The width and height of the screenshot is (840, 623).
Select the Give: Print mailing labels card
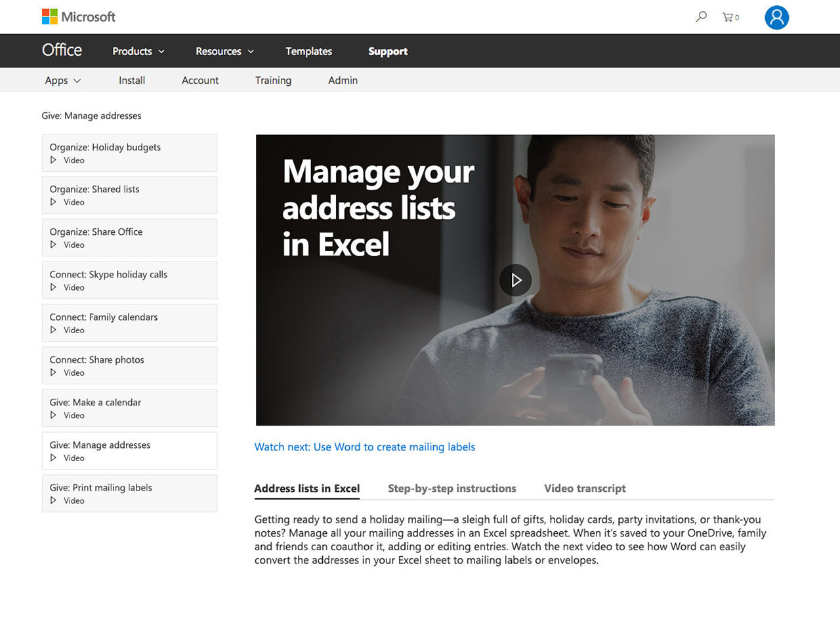[129, 493]
